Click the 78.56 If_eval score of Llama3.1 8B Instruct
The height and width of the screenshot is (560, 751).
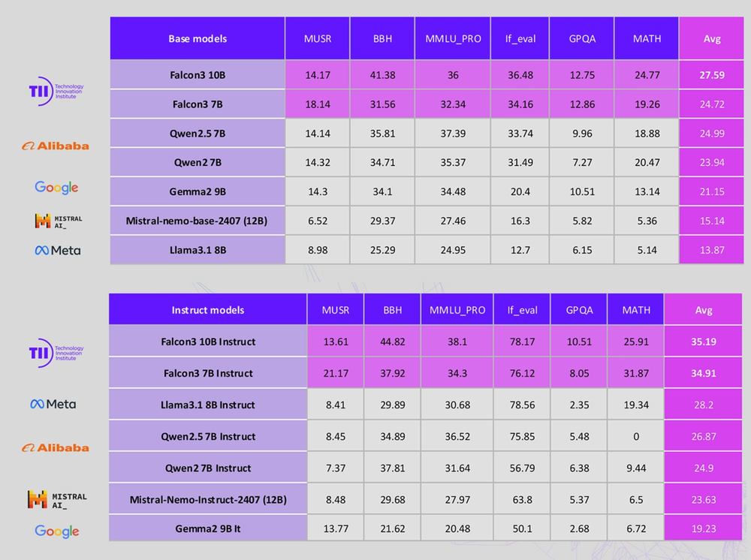tap(522, 405)
